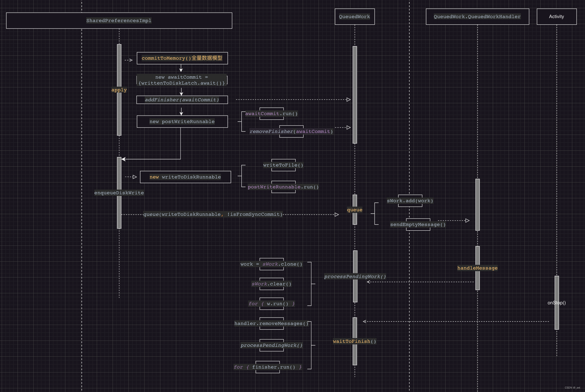Image resolution: width=585 pixels, height=392 pixels.
Task: Select the writeToFile() label
Action: (x=283, y=165)
